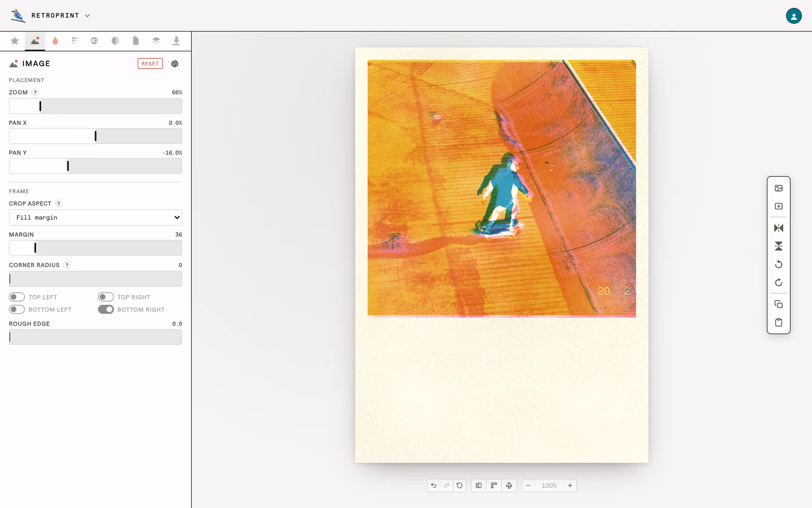Toggle Top Right corner switch

pos(106,297)
